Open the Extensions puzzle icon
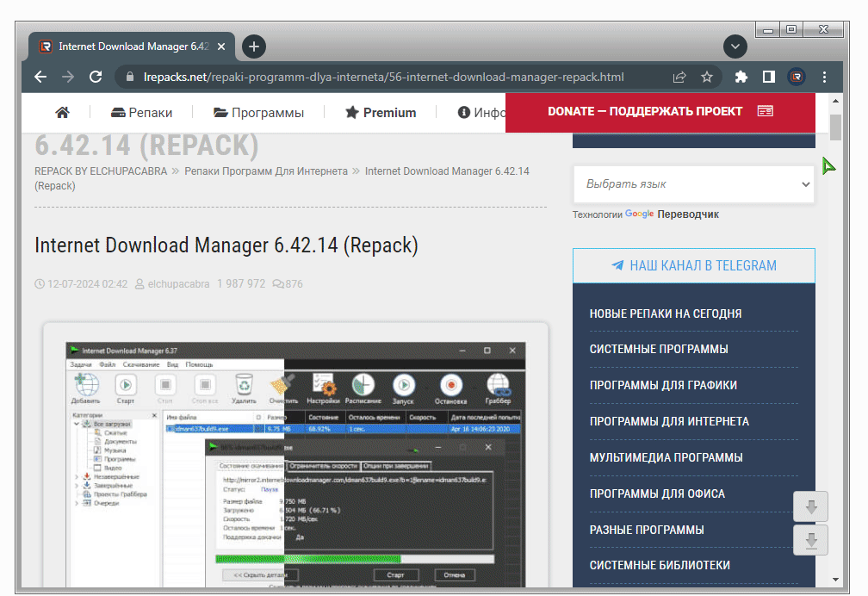Screen dimensions: 868x596 (741, 77)
